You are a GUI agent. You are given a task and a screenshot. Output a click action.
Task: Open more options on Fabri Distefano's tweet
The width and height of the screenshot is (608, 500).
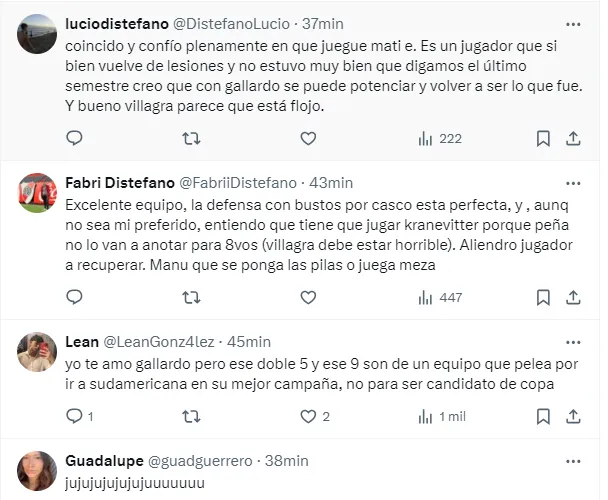[x=572, y=182]
